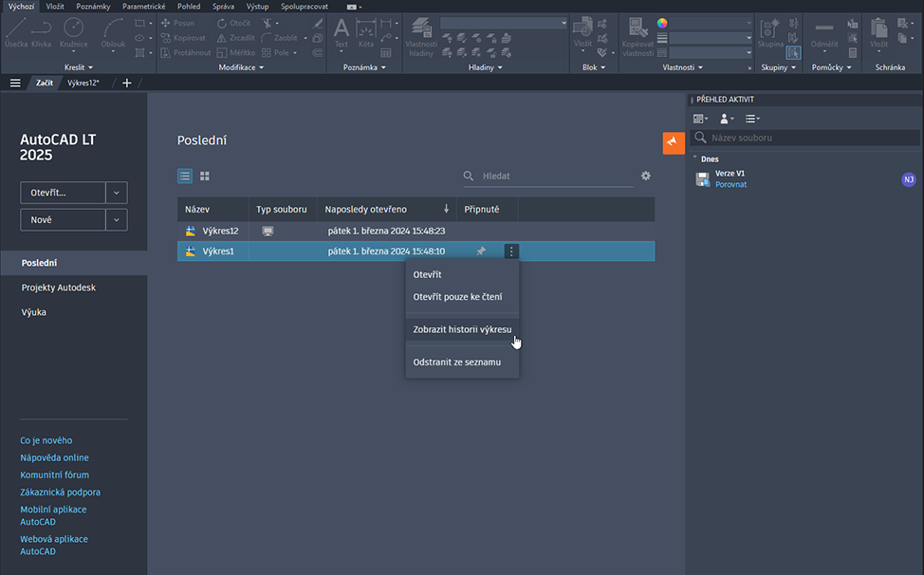924x575 pixels.
Task: Open the Komunitní fórum link
Action: (x=54, y=474)
